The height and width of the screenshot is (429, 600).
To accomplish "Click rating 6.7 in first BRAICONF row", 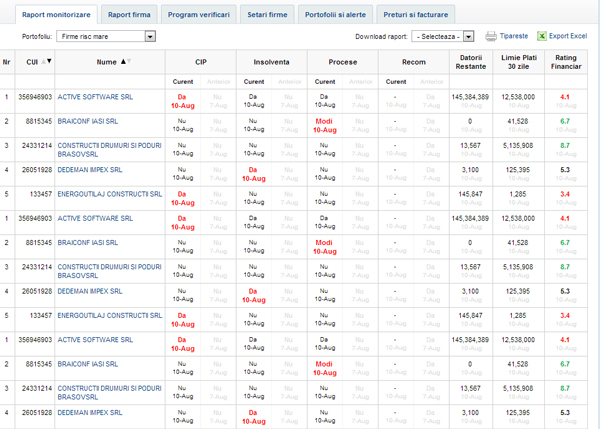I will [x=565, y=121].
